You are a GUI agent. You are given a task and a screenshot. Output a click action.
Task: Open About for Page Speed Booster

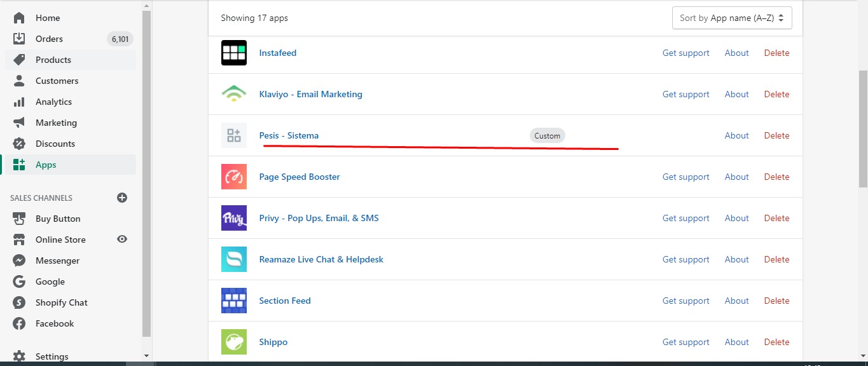[736, 177]
